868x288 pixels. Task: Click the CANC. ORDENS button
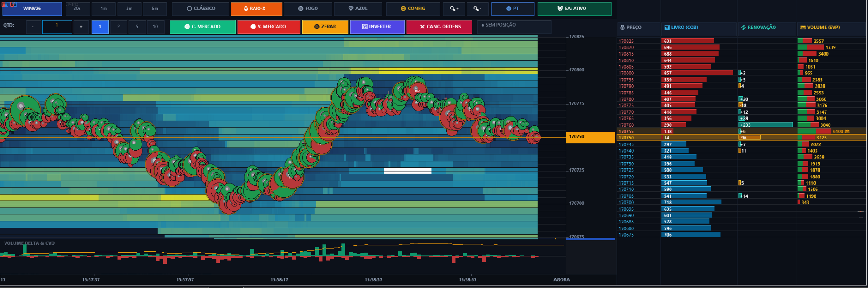439,27
